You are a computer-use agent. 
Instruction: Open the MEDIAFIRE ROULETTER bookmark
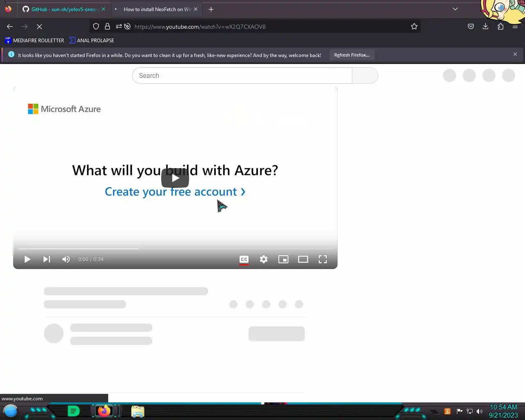pos(34,40)
